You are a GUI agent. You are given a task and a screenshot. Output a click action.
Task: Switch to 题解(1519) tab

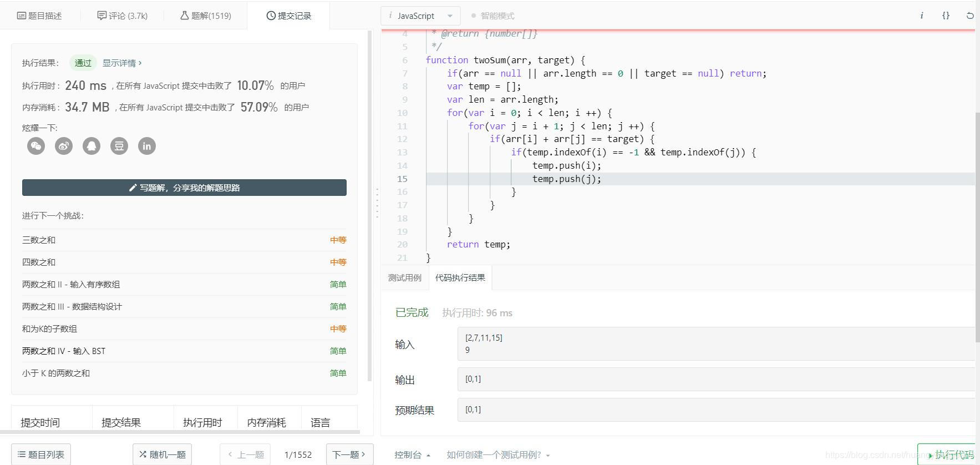click(205, 16)
